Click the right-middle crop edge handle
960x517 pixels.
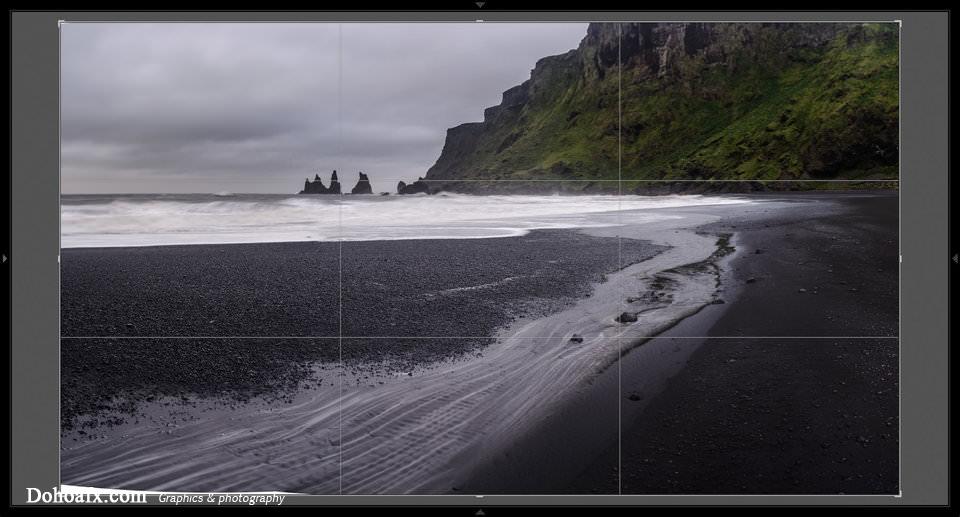pos(899,258)
